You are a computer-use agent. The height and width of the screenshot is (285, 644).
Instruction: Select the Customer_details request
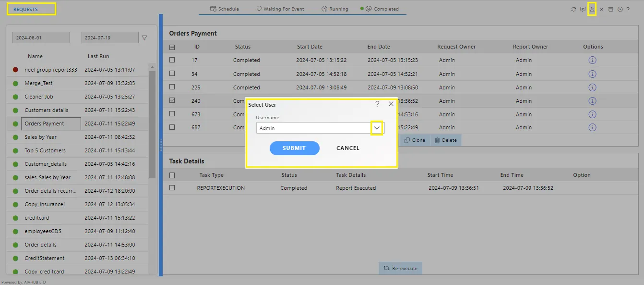(46, 164)
